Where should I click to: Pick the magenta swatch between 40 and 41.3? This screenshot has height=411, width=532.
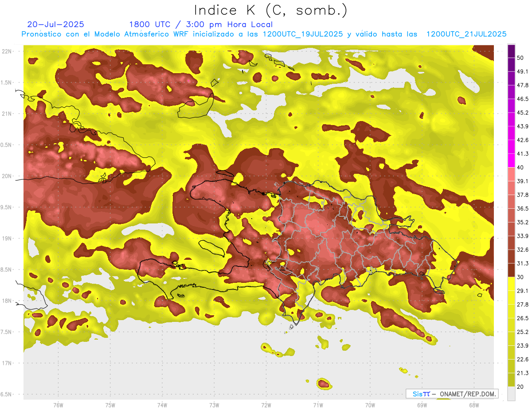pos(511,160)
